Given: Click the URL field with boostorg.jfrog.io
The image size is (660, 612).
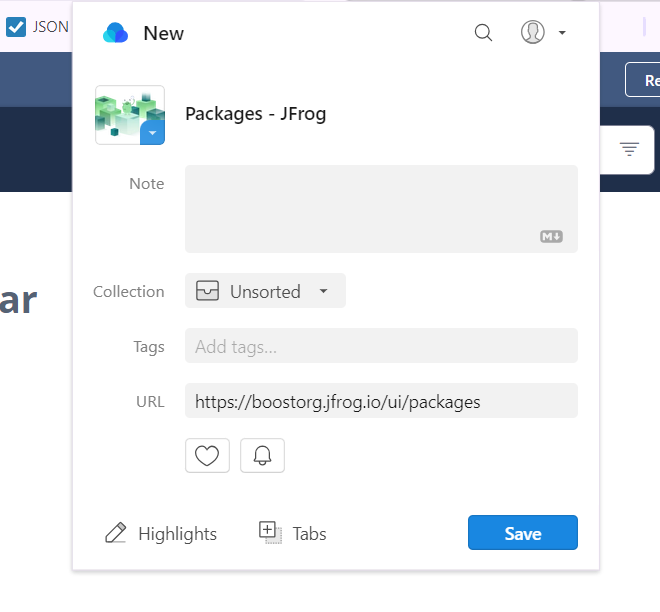Looking at the screenshot, I should pyautogui.click(x=381, y=401).
